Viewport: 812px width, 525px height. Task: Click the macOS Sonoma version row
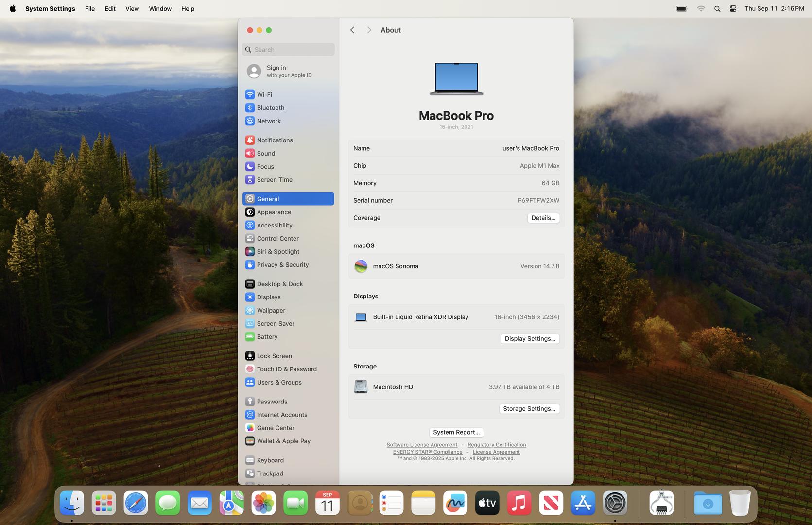pos(456,266)
